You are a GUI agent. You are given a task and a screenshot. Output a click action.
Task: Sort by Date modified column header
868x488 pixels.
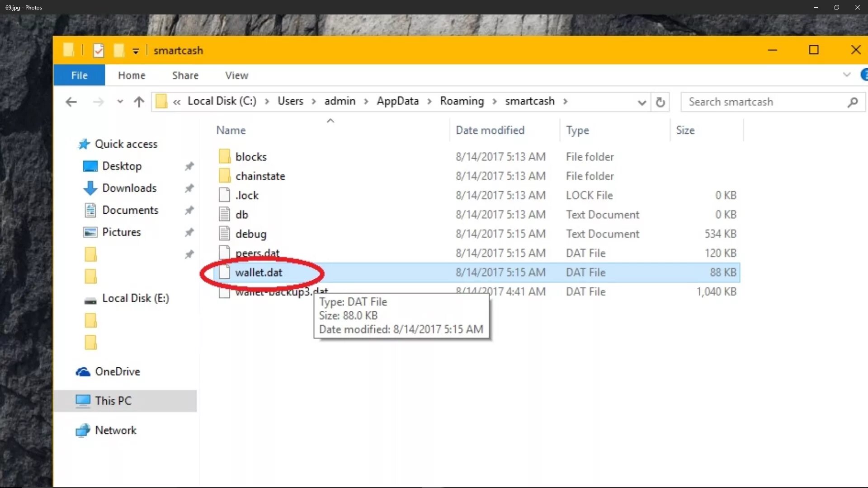point(490,130)
